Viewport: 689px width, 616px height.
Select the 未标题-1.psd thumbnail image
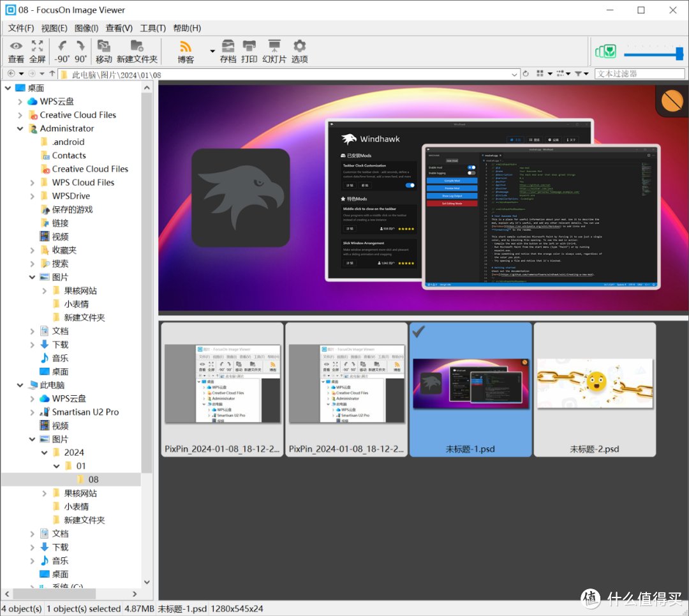(471, 384)
